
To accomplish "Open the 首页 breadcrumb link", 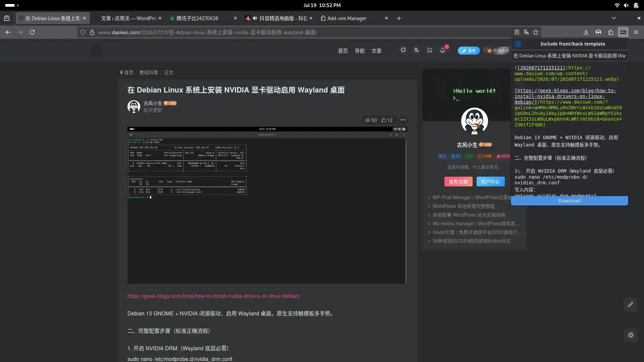I will [x=128, y=72].
